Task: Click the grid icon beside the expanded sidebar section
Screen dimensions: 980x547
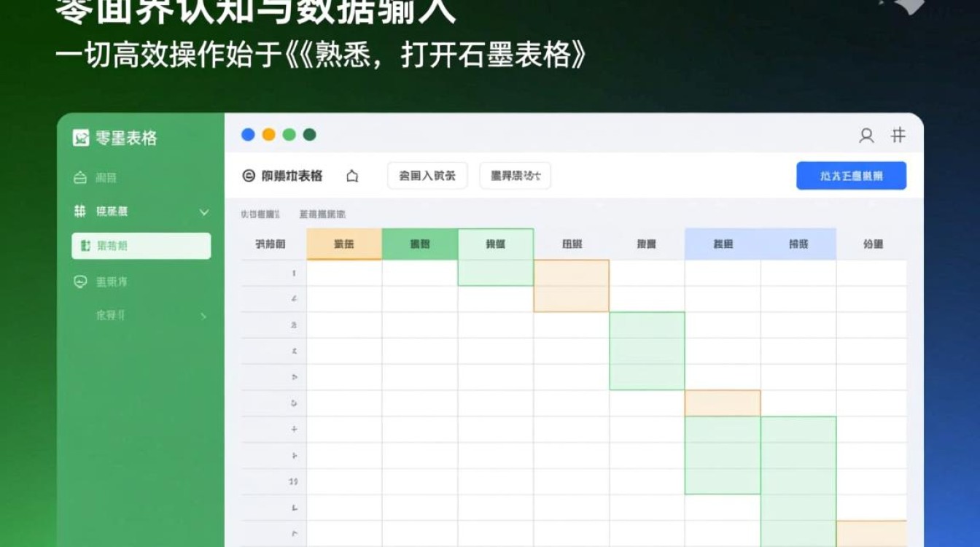Action: (80, 212)
